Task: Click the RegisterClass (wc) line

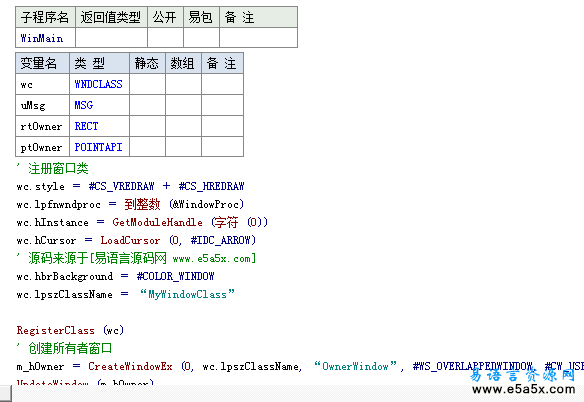Action: [x=70, y=330]
